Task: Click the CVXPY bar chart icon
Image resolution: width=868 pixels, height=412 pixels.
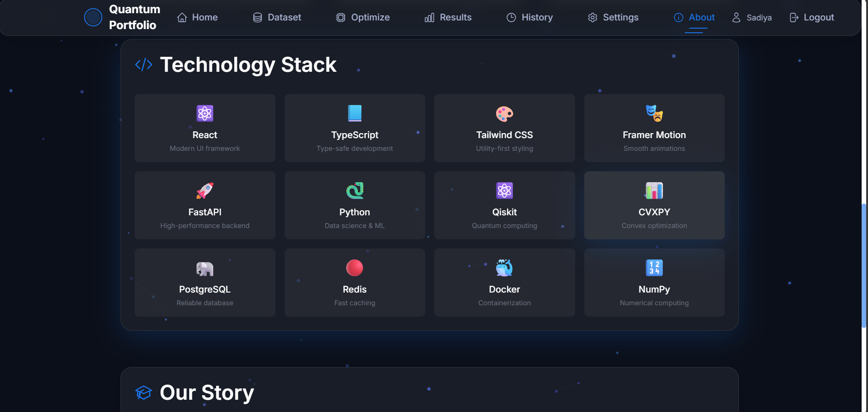Action: pos(654,191)
